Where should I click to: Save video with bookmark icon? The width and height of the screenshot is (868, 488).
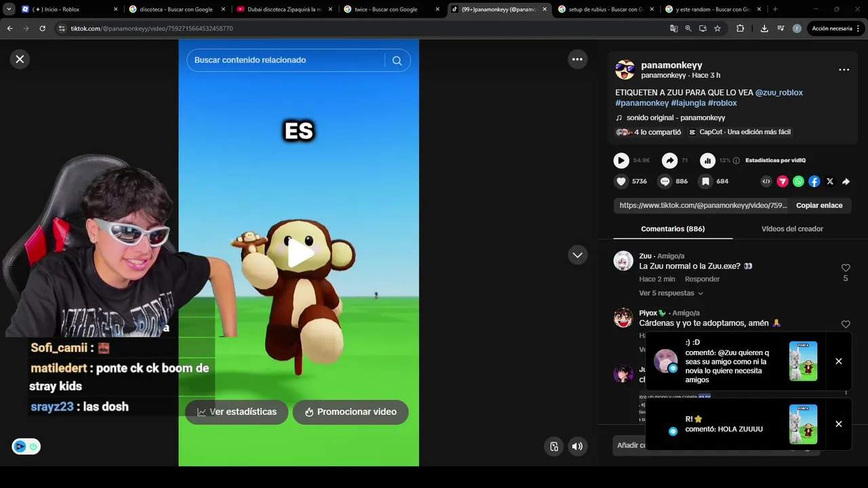[705, 182]
